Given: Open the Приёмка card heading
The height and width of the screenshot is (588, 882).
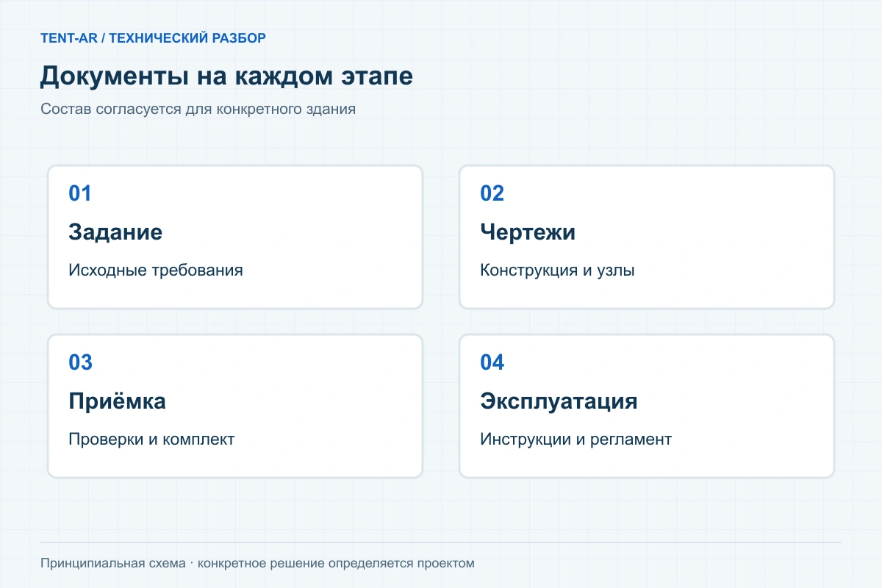Looking at the screenshot, I should tap(117, 401).
